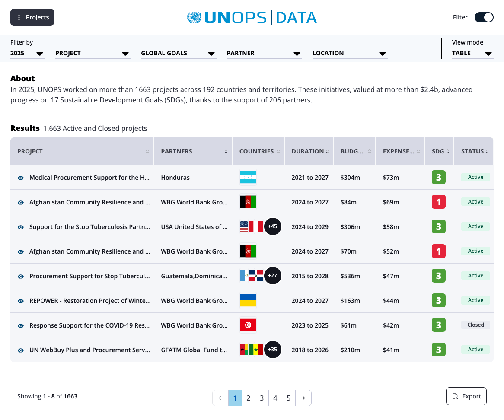Go to next page arrow

303,398
